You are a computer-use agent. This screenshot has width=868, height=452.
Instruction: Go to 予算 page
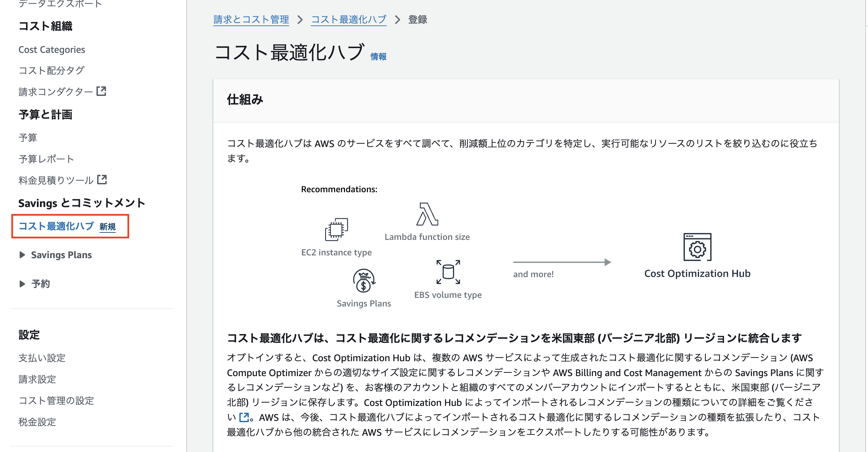[x=28, y=138]
